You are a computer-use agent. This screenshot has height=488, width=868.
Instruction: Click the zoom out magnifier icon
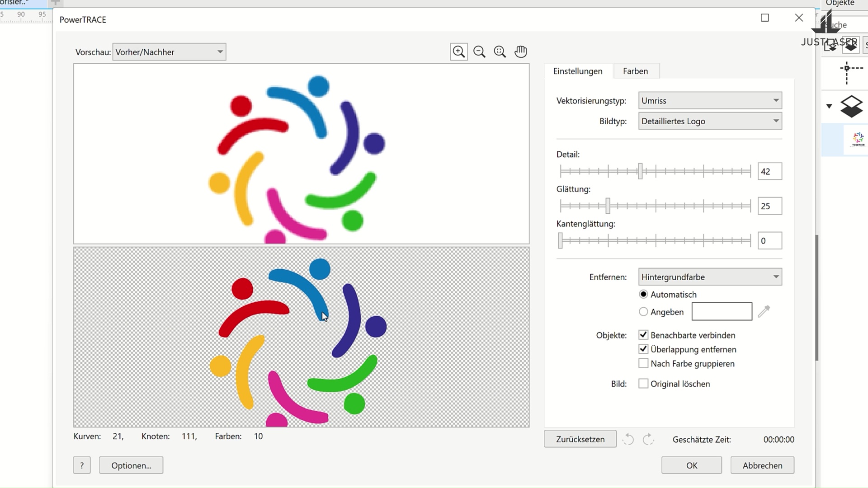(x=479, y=52)
